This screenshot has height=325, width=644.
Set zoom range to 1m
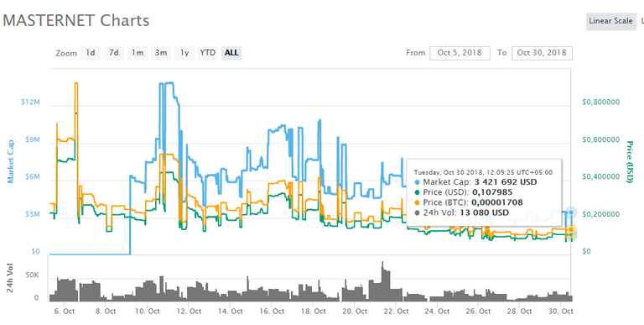pyautogui.click(x=138, y=53)
